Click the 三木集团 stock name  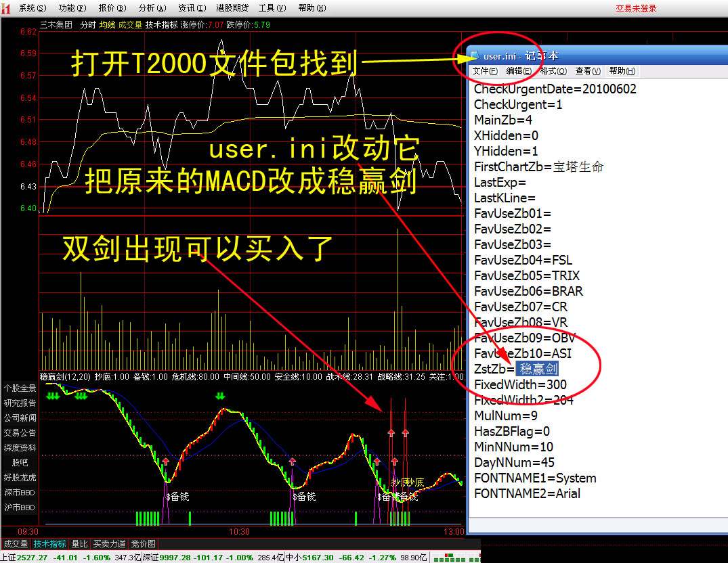tap(56, 24)
